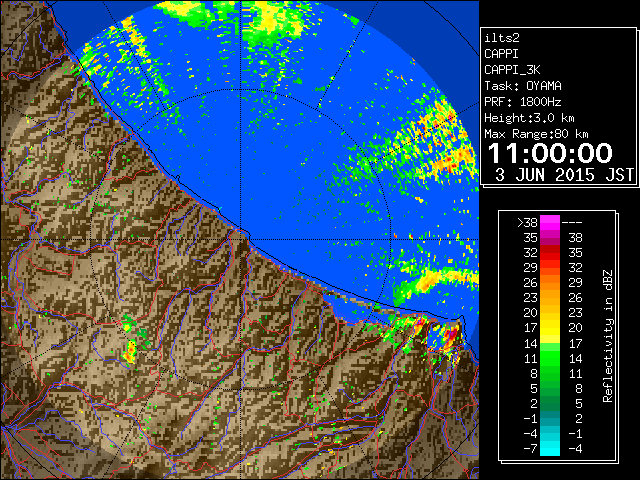Click the green 8–11 dBZ color band
The image size is (640, 480).
(550, 373)
